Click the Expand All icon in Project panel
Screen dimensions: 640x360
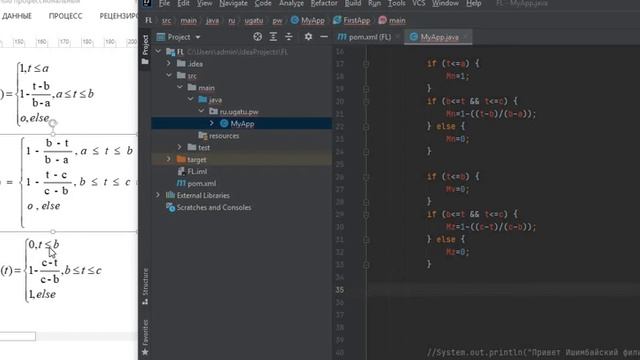tap(273, 37)
